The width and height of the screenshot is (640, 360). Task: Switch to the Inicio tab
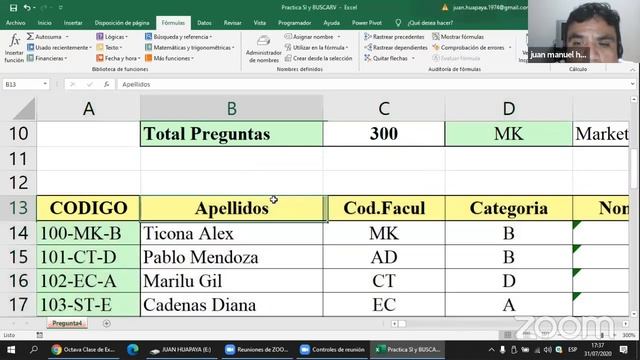click(x=45, y=23)
